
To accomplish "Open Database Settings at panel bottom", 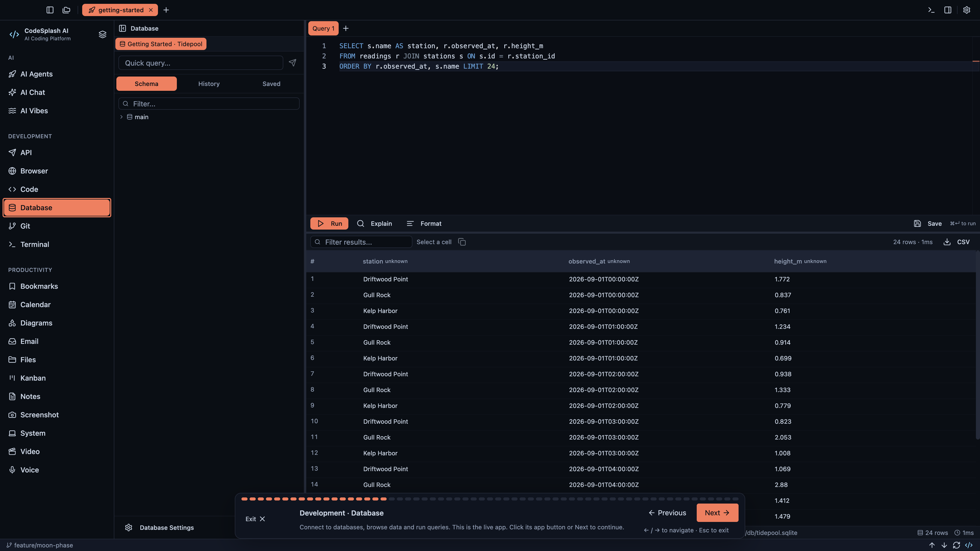I will pos(160,528).
